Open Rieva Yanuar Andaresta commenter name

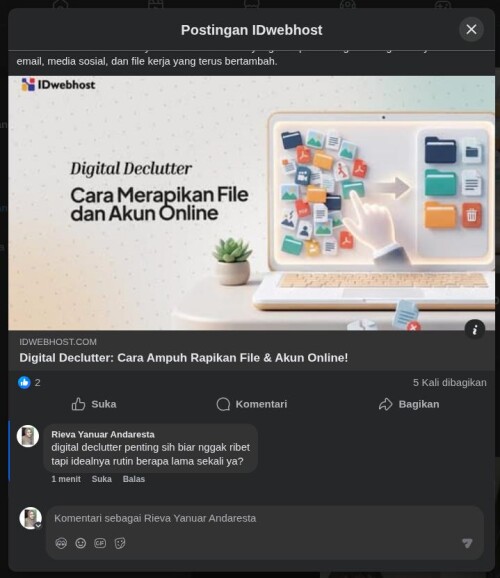[x=103, y=434]
